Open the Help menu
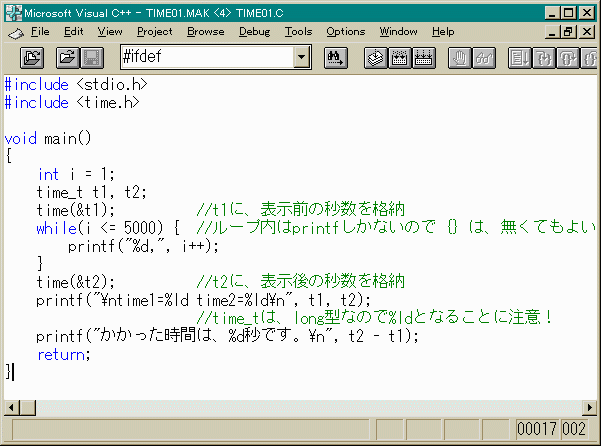Image resolution: width=601 pixels, height=446 pixels. [x=443, y=31]
